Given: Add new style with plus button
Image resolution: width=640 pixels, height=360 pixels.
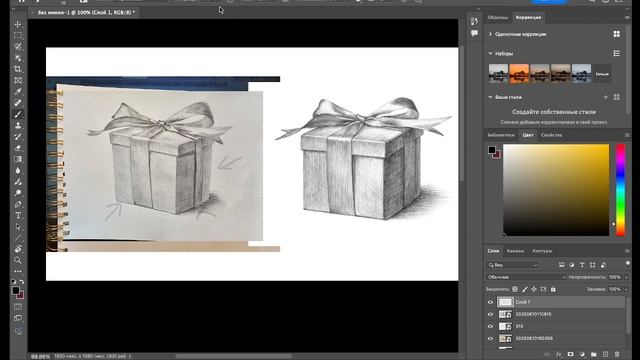Looking at the screenshot, I should pyautogui.click(x=606, y=97).
